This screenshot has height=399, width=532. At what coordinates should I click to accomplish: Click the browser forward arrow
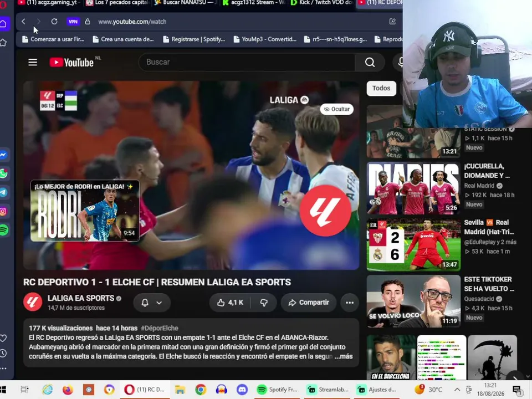click(38, 22)
